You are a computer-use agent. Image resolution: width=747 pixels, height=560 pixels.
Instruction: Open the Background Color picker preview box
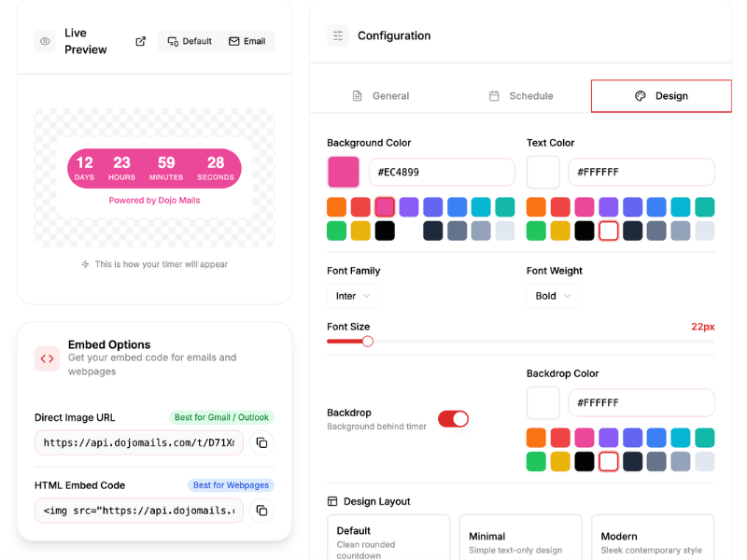pos(344,173)
